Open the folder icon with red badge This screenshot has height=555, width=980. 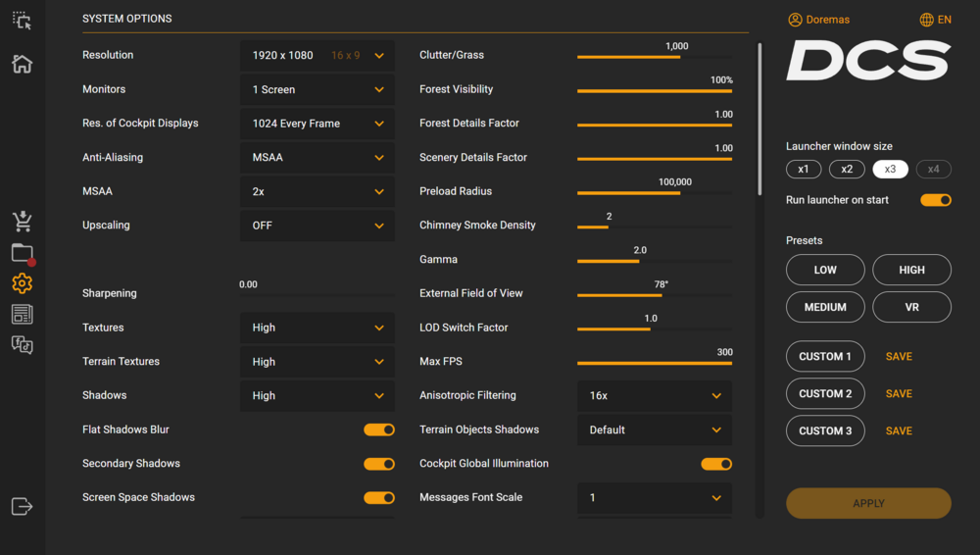[x=22, y=253]
